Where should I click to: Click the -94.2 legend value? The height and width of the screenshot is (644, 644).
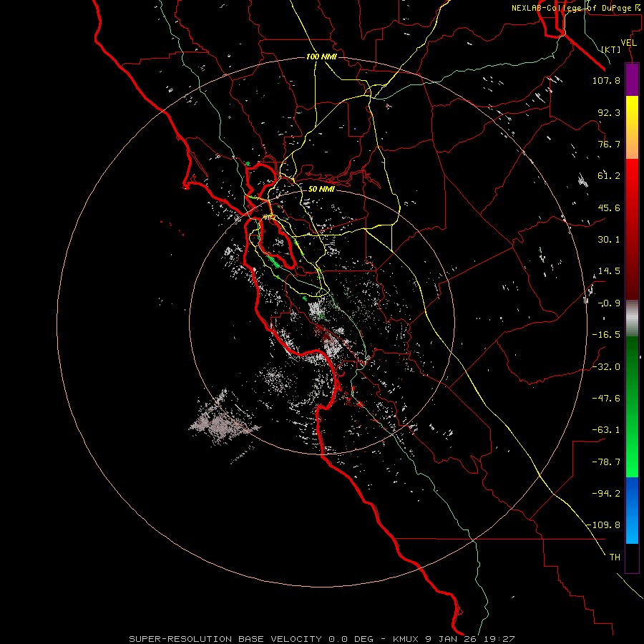[x=606, y=493]
